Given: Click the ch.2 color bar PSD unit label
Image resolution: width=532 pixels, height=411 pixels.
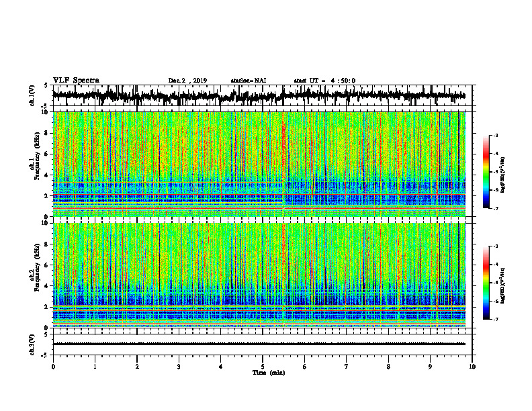Looking at the screenshot, I should pyautogui.click(x=503, y=285).
